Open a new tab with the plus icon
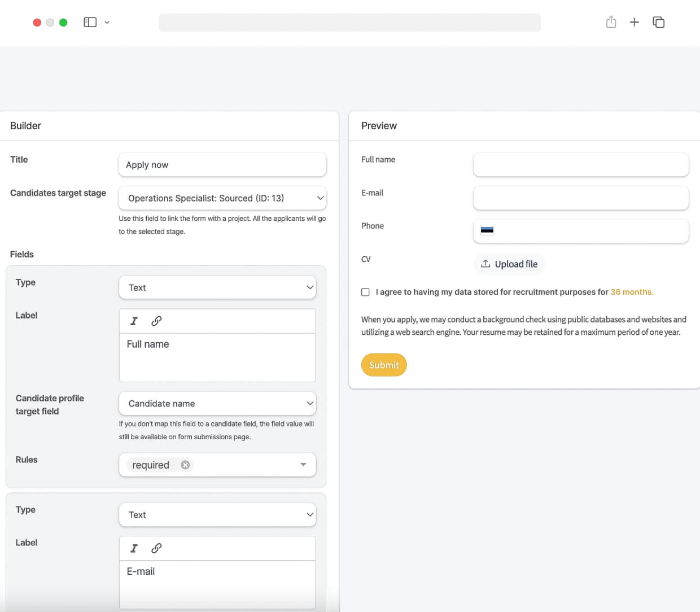Viewport: 700px width, 612px height. pyautogui.click(x=635, y=22)
